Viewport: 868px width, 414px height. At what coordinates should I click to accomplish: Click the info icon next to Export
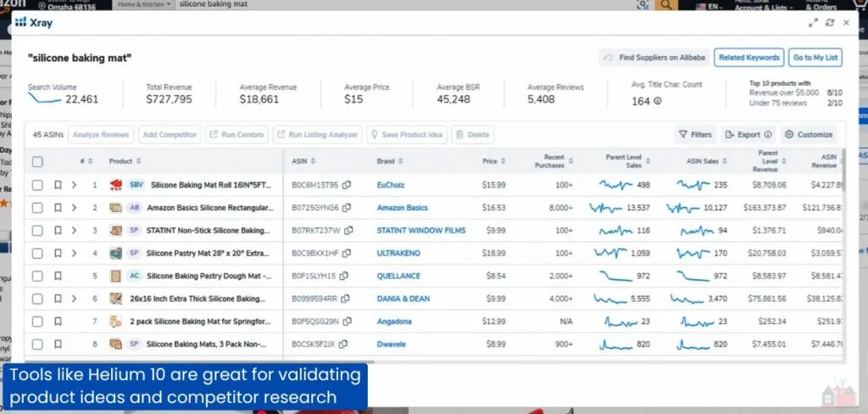pyautogui.click(x=768, y=135)
